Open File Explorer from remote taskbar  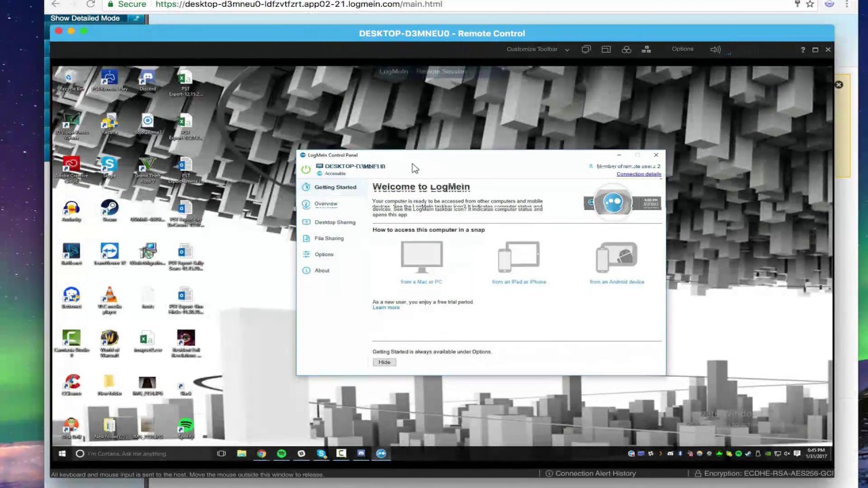(x=241, y=453)
